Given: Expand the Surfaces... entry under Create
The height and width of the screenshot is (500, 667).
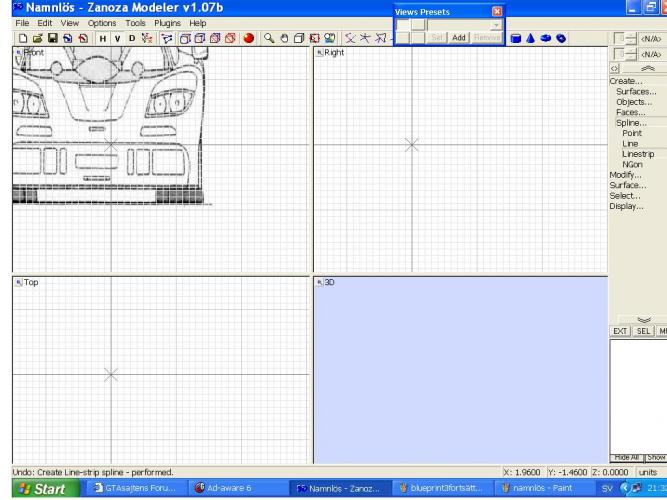Looking at the screenshot, I should click(x=636, y=92).
